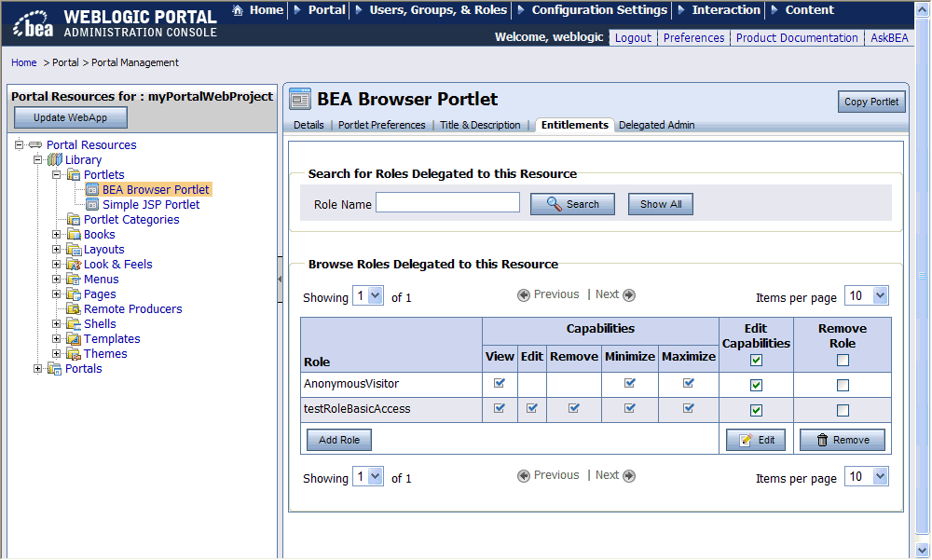Click the BEA Browser Portlet tree node icon
Screen dimensions: 932x560
coord(92,190)
